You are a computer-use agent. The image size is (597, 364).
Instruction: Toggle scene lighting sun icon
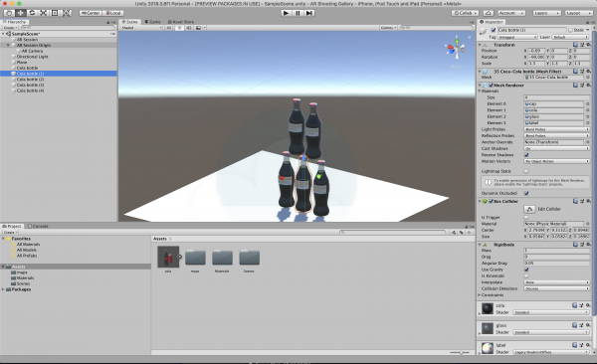[179, 28]
